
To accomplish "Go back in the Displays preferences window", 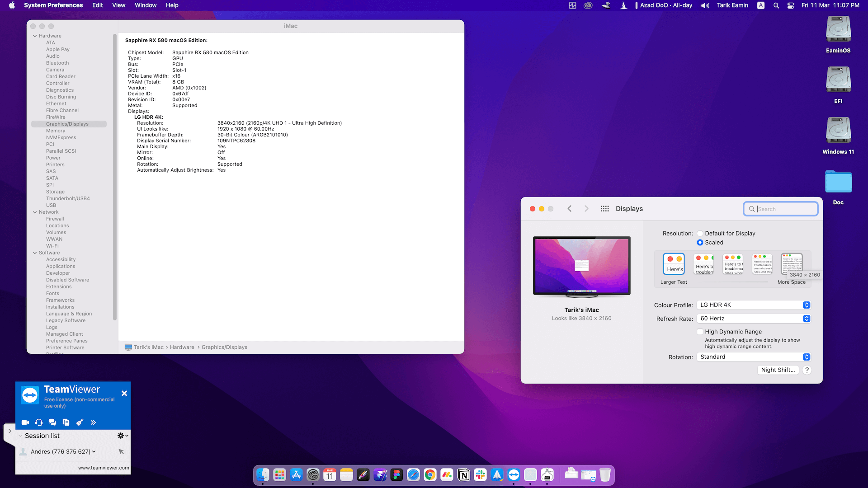I will pyautogui.click(x=570, y=209).
